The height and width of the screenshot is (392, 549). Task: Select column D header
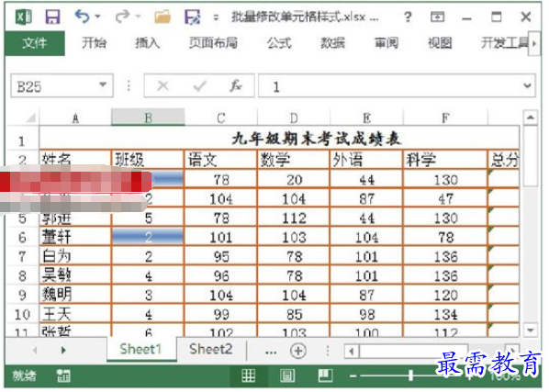pos(294,118)
